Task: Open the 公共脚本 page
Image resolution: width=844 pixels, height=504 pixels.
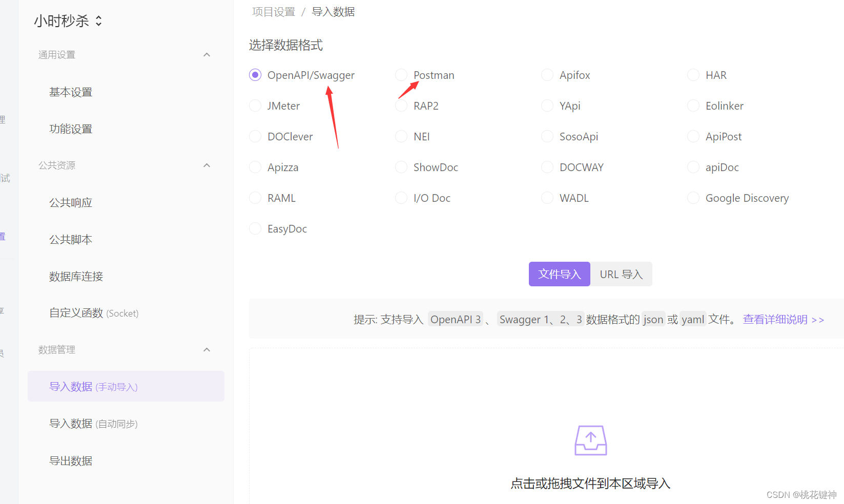Action: (71, 240)
